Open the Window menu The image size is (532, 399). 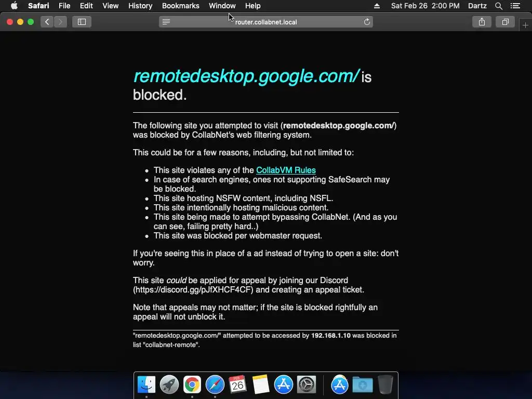[x=222, y=6]
